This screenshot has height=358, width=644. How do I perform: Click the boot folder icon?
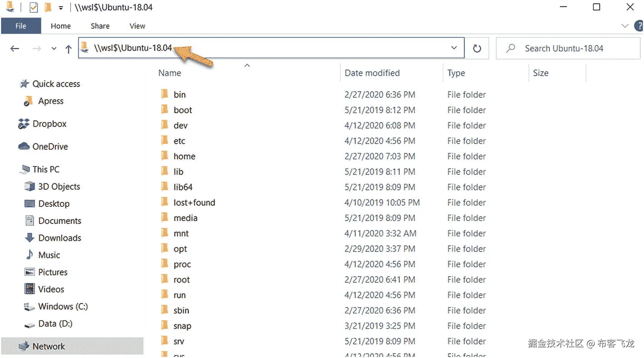(x=164, y=109)
